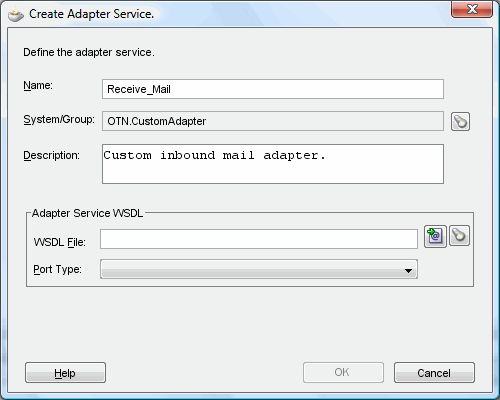Click the System/Group flashlight browse icon
500x400 pixels.
coord(460,121)
